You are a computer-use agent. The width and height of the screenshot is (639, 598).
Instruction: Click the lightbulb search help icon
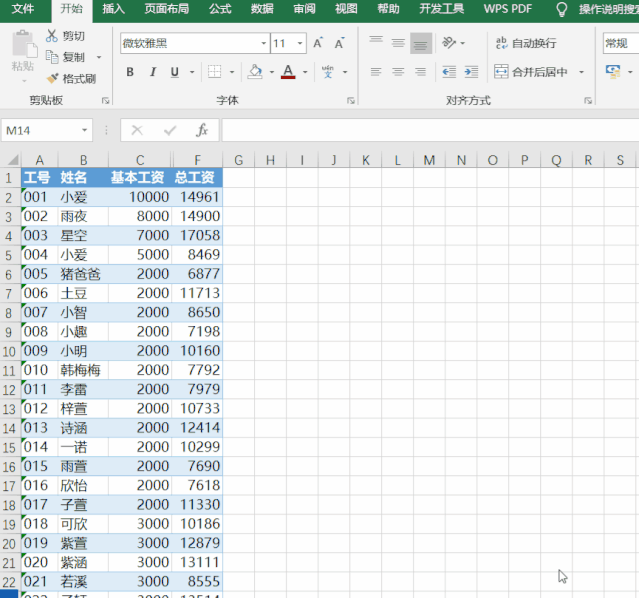[x=562, y=9]
